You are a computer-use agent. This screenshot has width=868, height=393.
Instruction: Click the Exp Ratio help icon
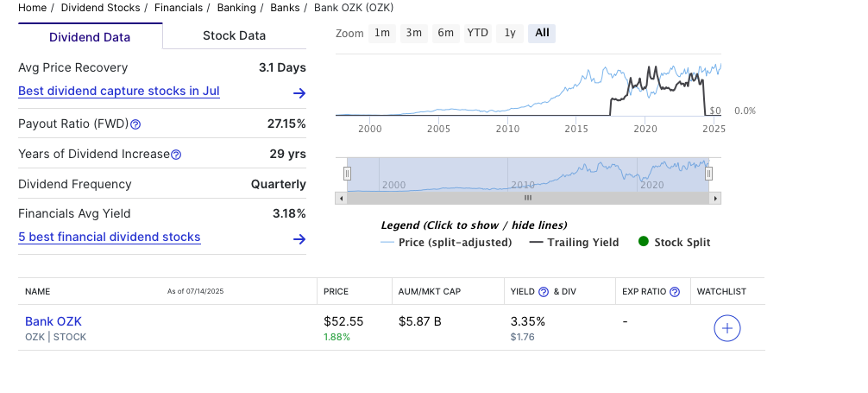click(675, 292)
